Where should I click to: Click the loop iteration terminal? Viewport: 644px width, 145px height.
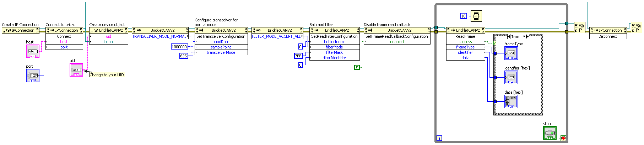[439, 138]
